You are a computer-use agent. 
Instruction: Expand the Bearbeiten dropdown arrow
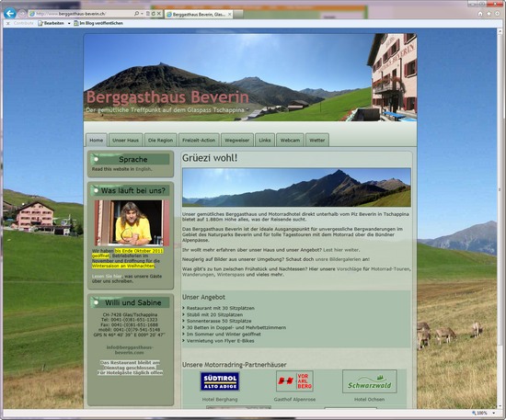[69, 23]
